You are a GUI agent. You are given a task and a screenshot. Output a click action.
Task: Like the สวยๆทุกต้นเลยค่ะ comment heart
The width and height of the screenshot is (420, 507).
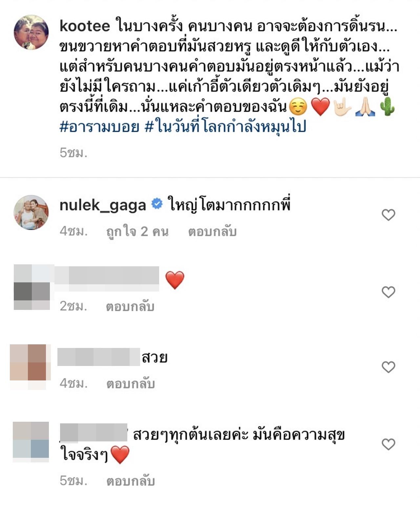point(388,444)
